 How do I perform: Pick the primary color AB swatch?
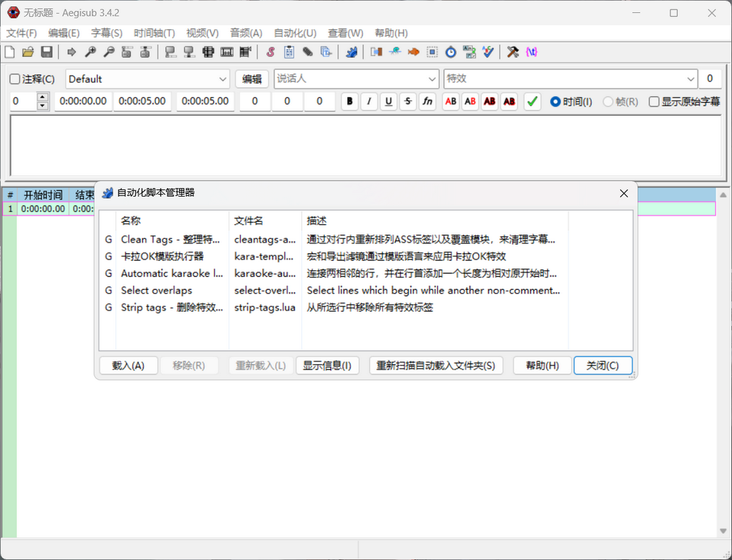coord(451,102)
